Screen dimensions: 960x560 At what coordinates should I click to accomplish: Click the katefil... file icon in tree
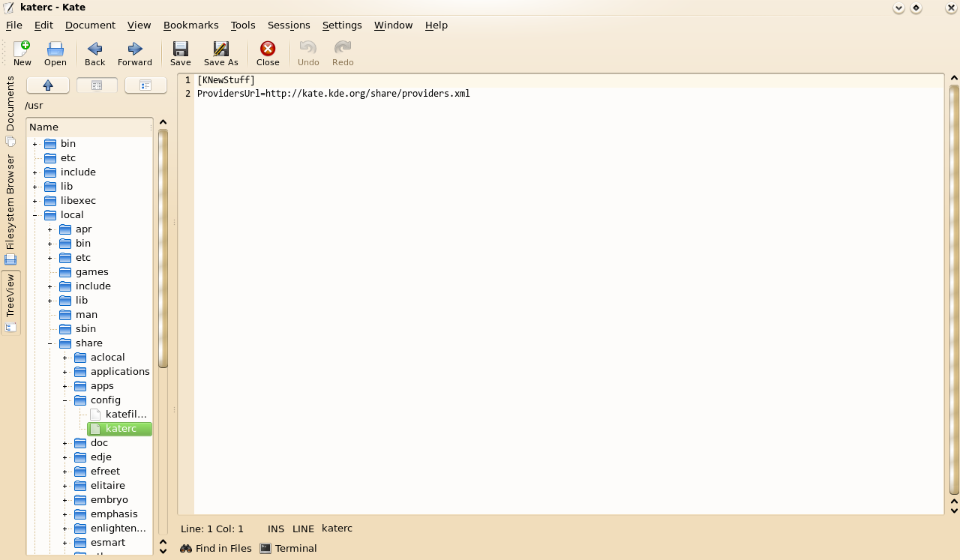point(95,415)
